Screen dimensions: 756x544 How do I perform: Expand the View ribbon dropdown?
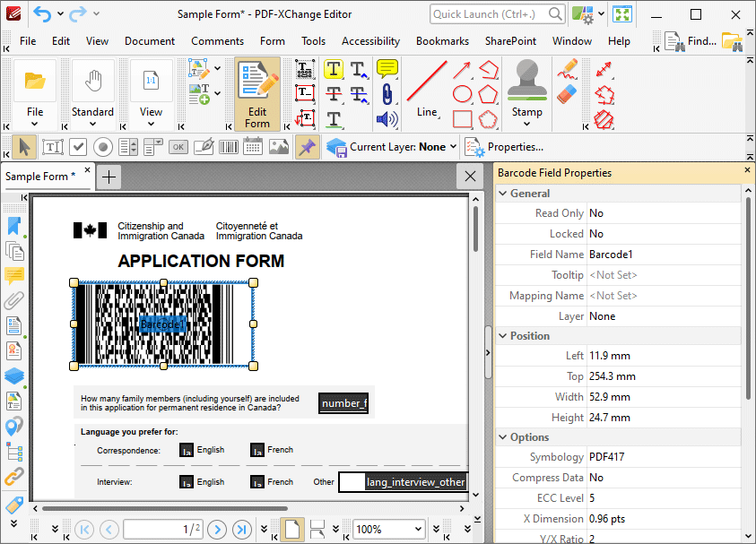coord(151,124)
